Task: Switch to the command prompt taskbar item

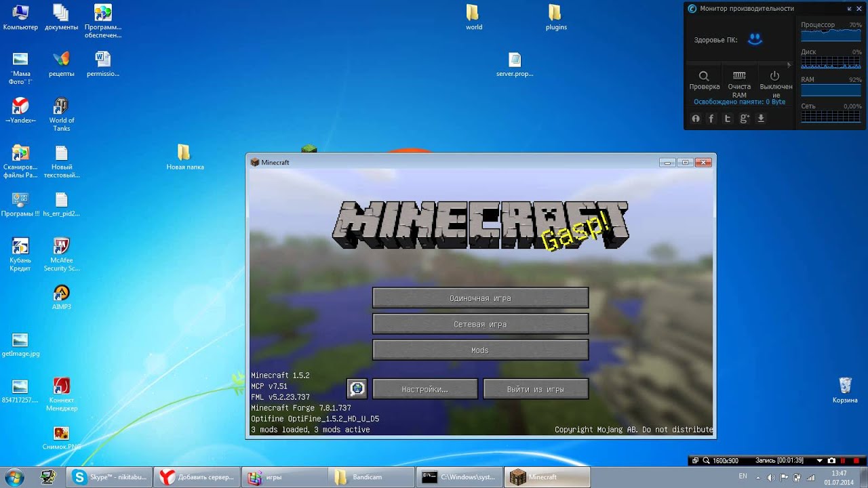Action: [x=459, y=477]
